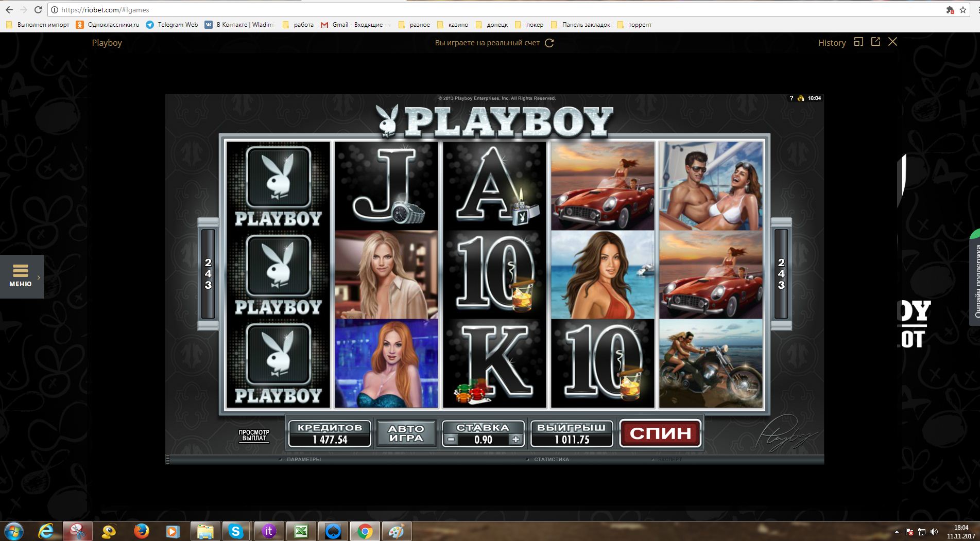Open the Выполнен импорт bookmark folder
Screen dimensions: 980x541
(x=37, y=25)
